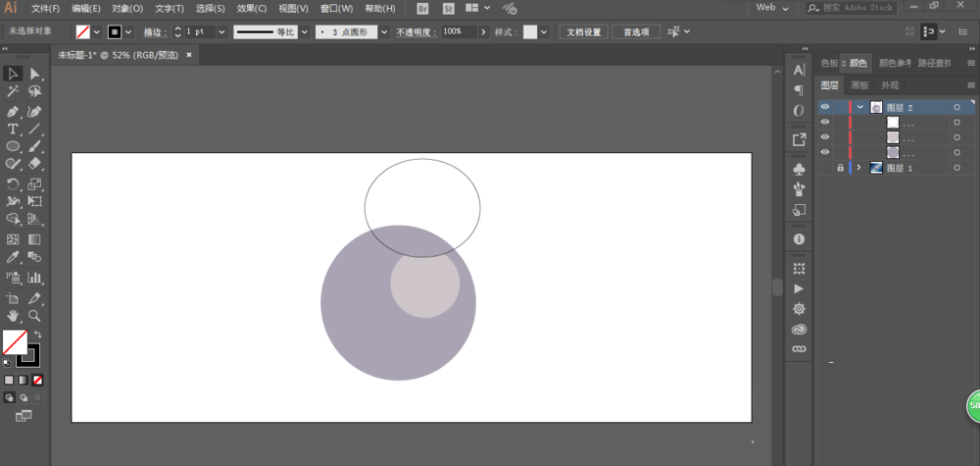Choose the Ellipse tool
This screenshot has height=466, width=980.
coord(13,146)
